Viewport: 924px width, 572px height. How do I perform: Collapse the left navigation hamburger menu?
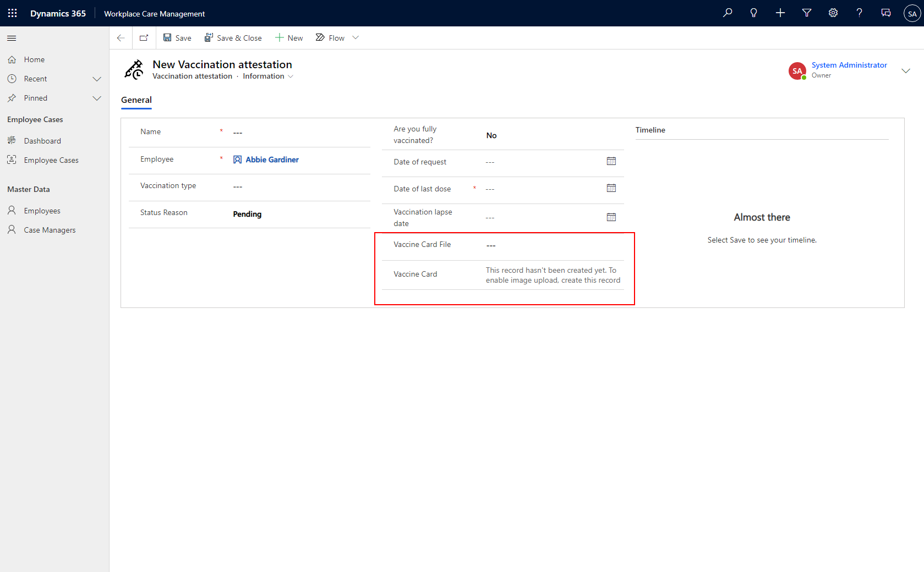point(12,38)
